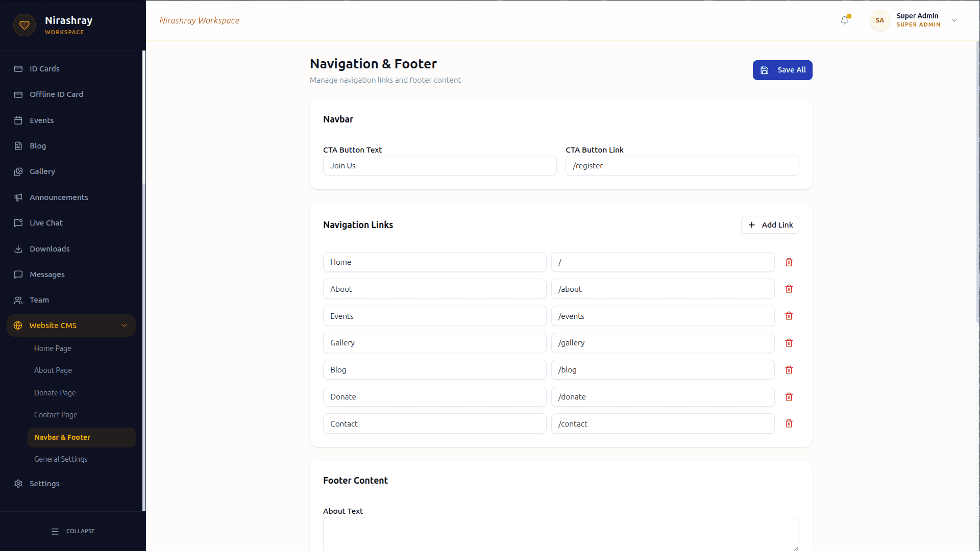
Task: Click the Nirashray heart logo
Action: pos(24,25)
